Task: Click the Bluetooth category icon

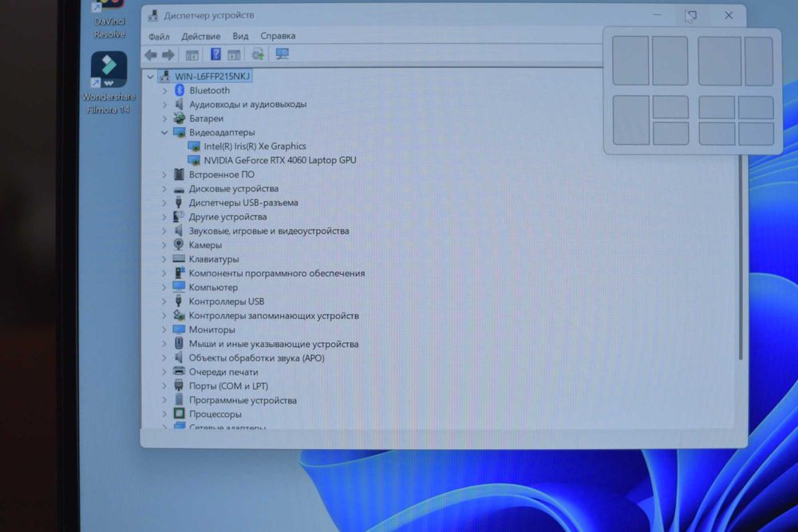Action: (x=179, y=90)
